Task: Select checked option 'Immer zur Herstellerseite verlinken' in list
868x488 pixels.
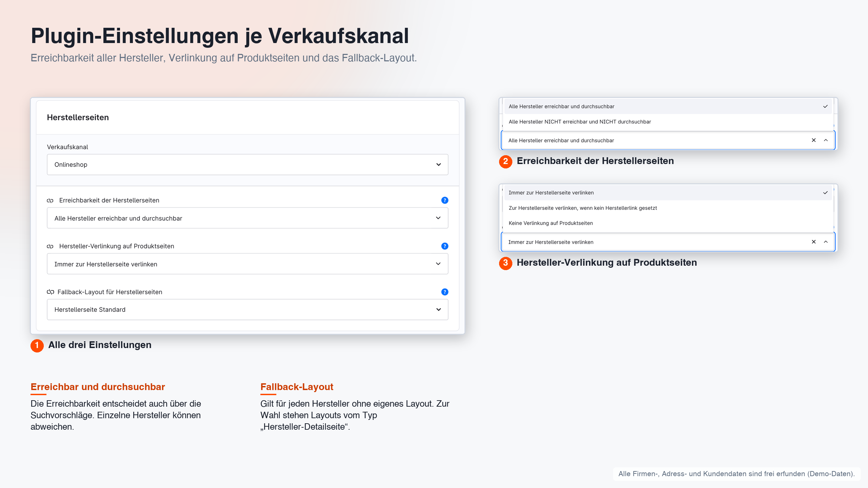Action: click(667, 192)
